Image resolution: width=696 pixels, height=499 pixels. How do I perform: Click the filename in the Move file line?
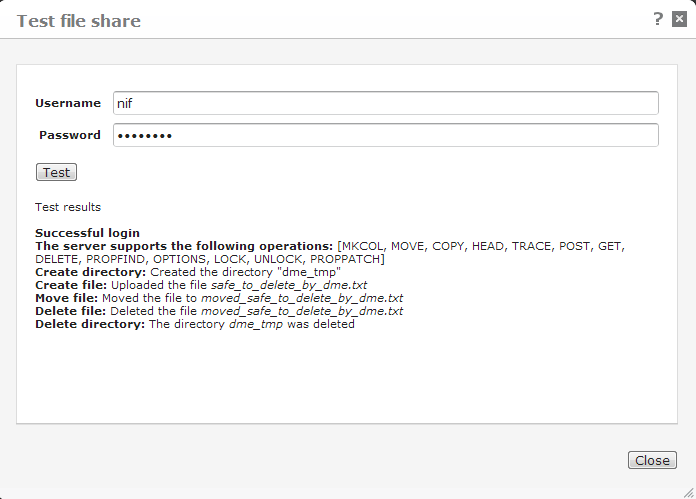302,298
